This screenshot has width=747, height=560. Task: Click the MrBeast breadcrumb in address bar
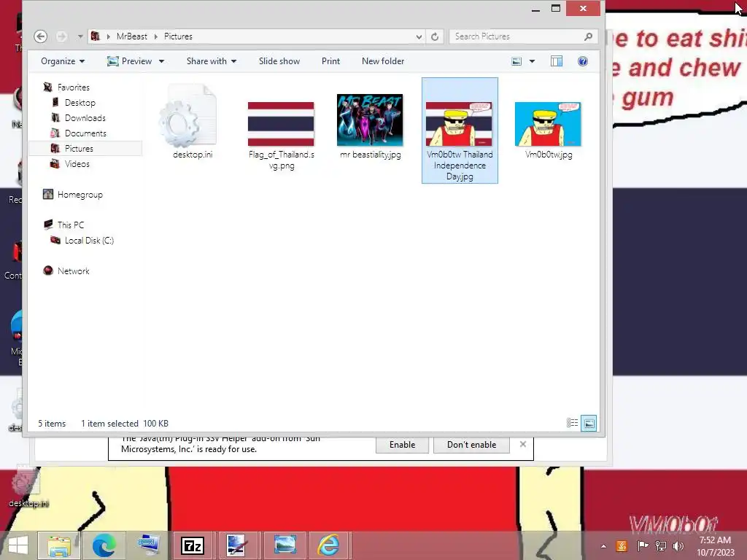(x=131, y=36)
